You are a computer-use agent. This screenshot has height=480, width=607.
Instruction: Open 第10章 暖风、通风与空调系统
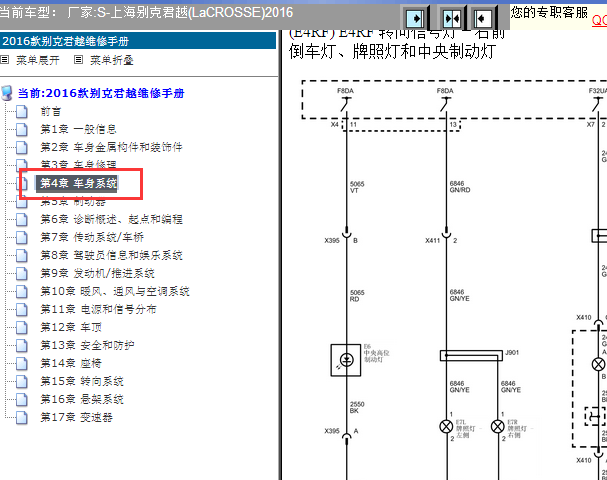[x=115, y=291]
